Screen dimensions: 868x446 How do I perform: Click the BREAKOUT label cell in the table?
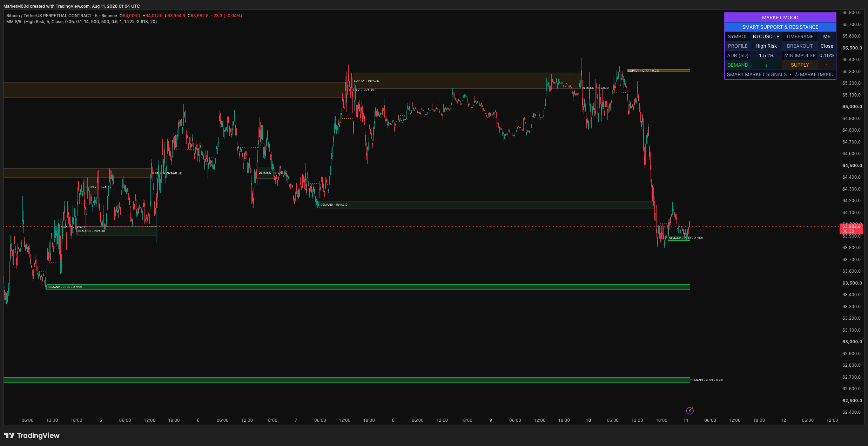coord(800,46)
